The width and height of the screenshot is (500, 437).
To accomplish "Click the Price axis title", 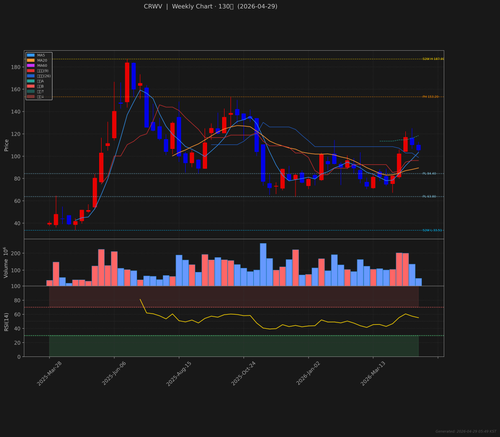I will (x=6, y=145).
